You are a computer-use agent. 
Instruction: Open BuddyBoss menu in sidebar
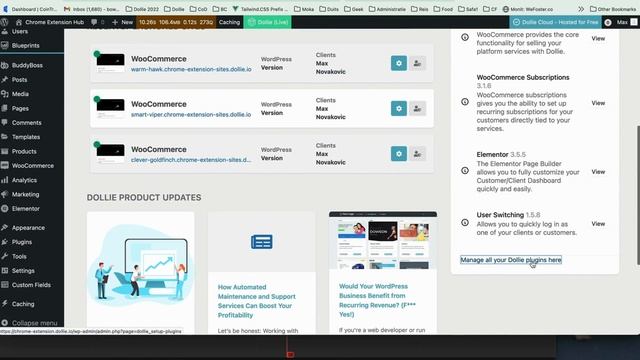(x=27, y=65)
